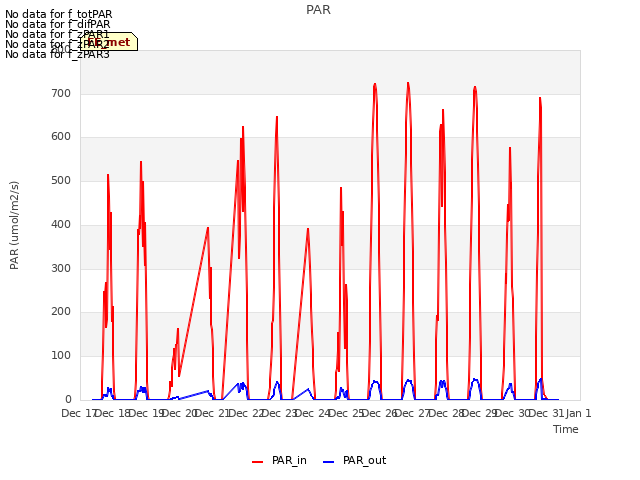640x480 pixels.
Task: Click the PAR chart title
Action: point(318,10)
